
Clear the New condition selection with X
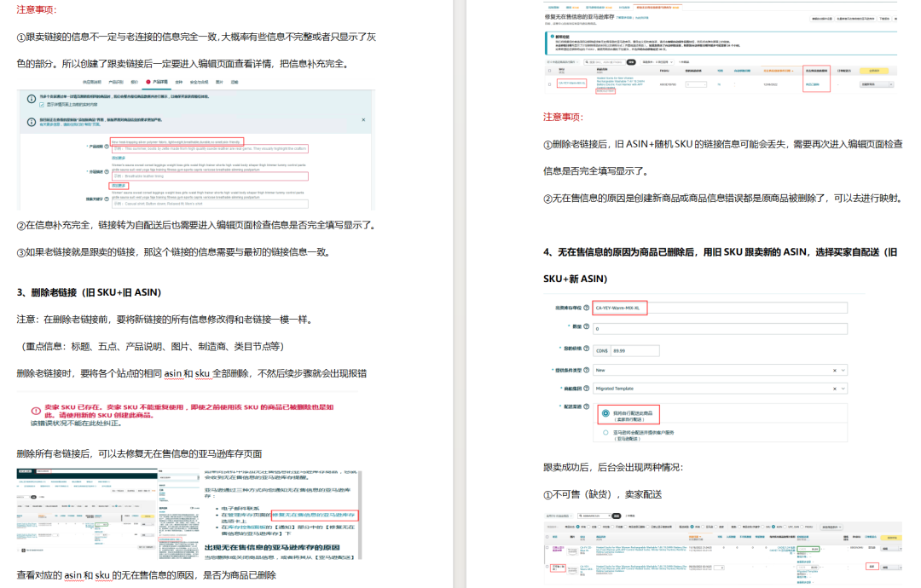click(x=832, y=371)
